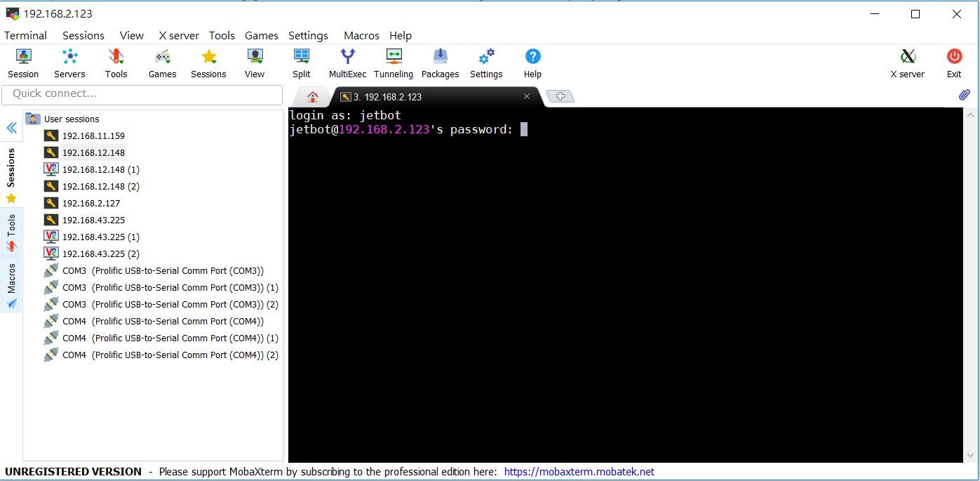
Task: Click the terminal vertical scrollbar
Action: pyautogui.click(x=969, y=285)
